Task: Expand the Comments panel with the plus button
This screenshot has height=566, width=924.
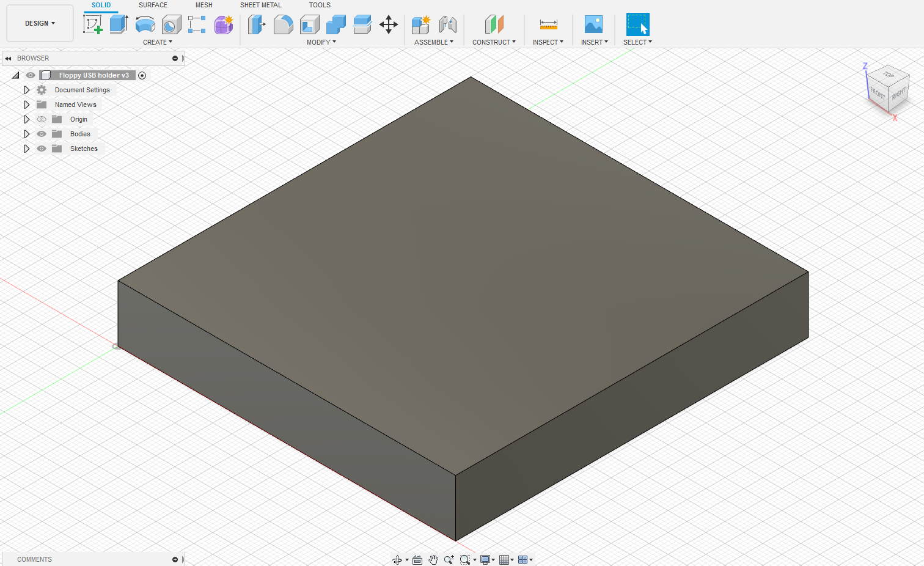Action: (175, 560)
